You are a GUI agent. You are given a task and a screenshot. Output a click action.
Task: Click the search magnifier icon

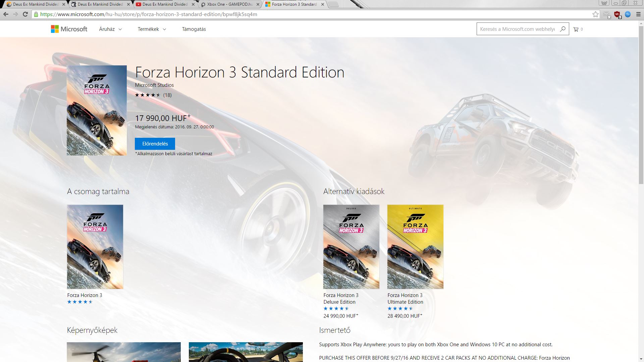click(562, 29)
